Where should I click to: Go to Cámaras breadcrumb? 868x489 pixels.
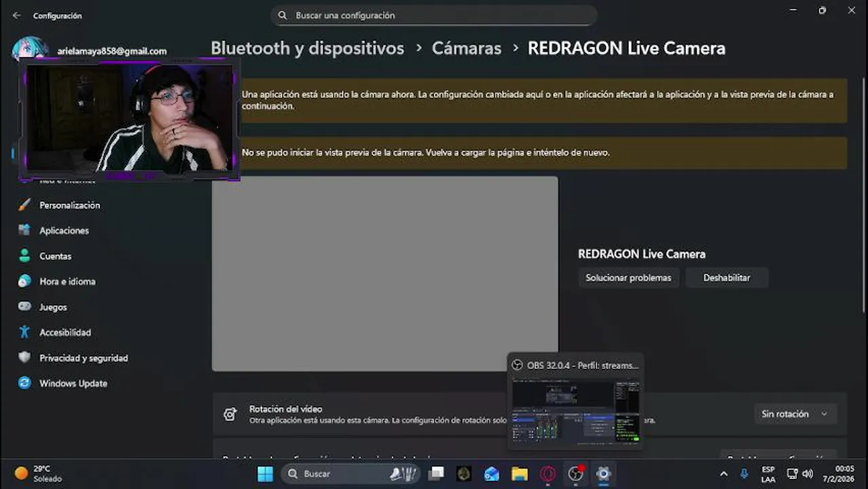[x=467, y=48]
